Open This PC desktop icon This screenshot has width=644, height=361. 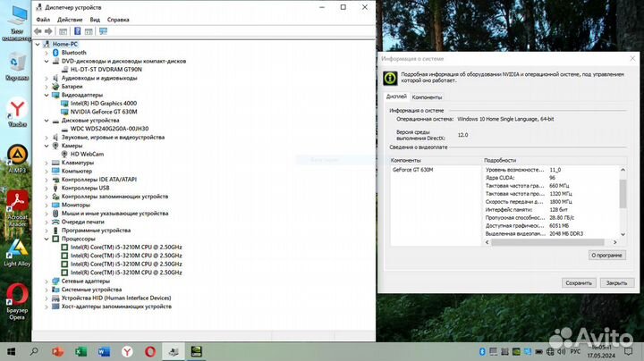coord(17,23)
